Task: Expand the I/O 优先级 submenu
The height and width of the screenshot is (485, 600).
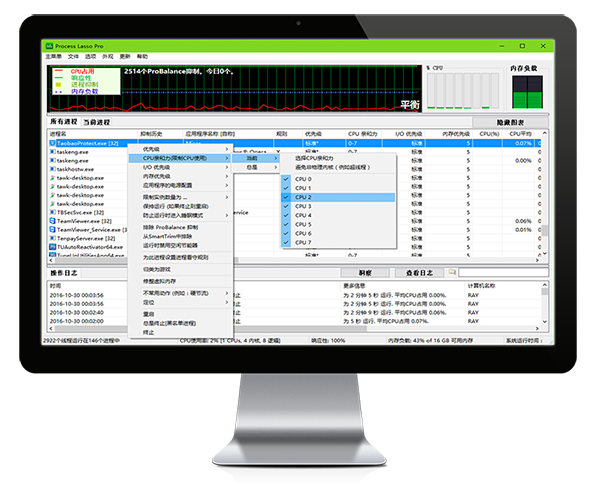Action: (180, 167)
